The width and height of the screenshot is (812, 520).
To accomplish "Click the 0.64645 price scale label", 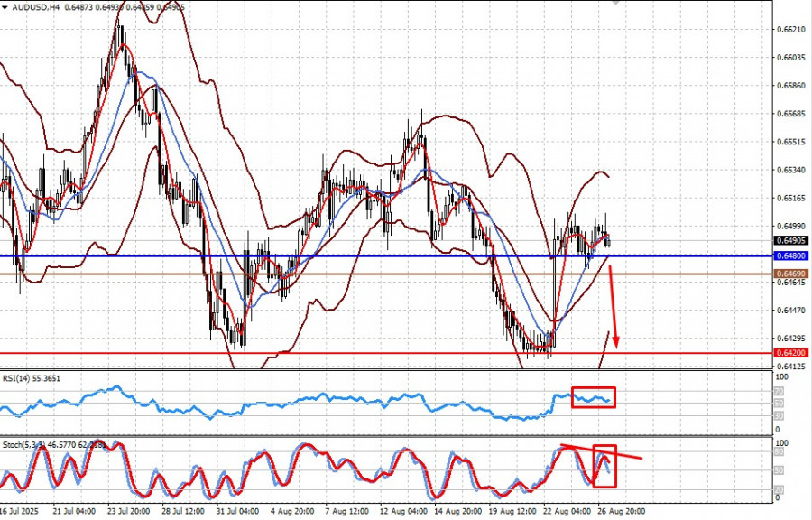I will [x=791, y=283].
